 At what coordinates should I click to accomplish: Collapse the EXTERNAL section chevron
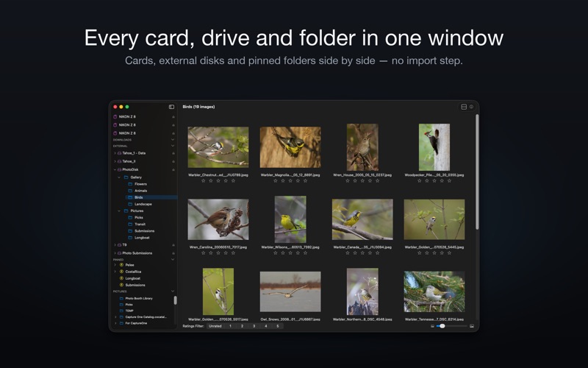tap(173, 146)
